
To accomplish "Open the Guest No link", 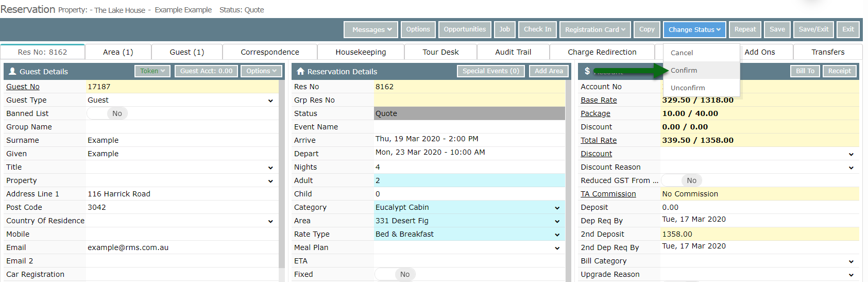I will [23, 87].
